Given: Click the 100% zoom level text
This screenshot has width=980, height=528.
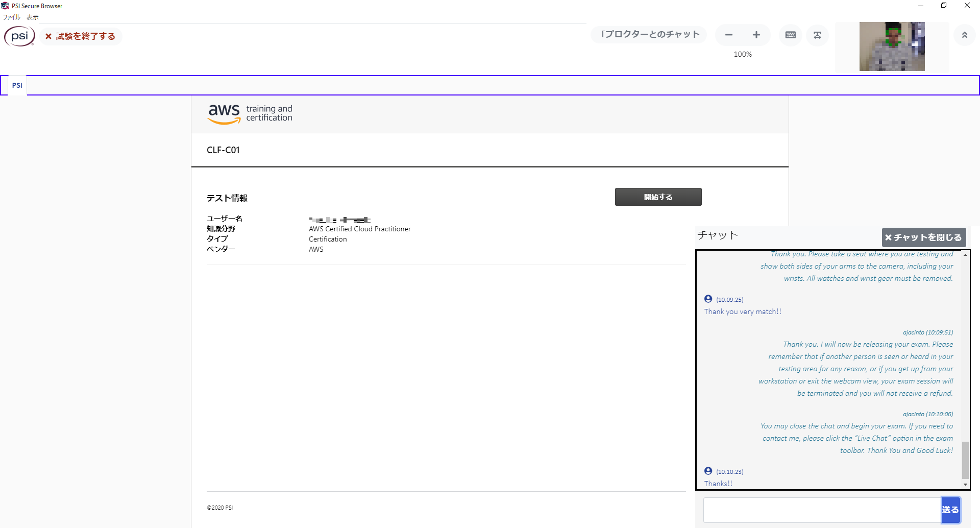Looking at the screenshot, I should coord(743,54).
